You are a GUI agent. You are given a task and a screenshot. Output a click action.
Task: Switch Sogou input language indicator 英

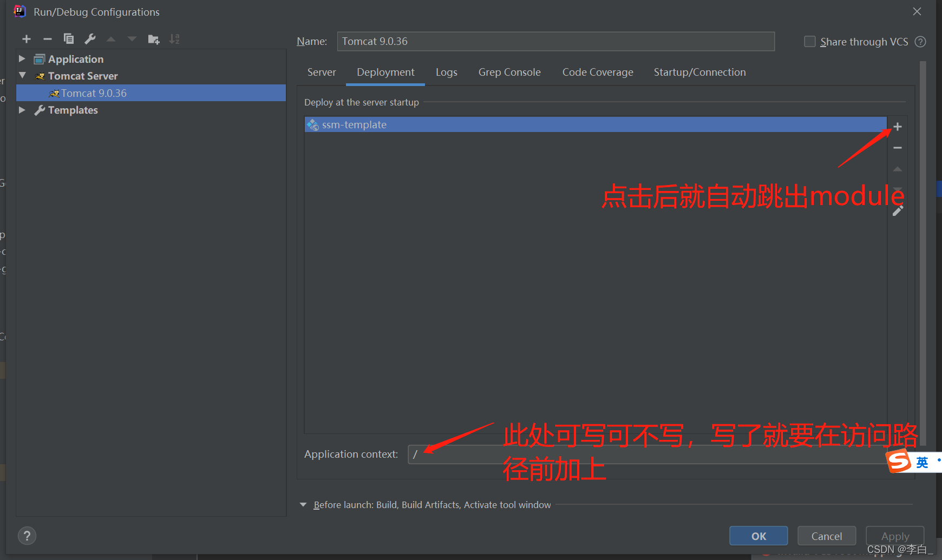923,462
